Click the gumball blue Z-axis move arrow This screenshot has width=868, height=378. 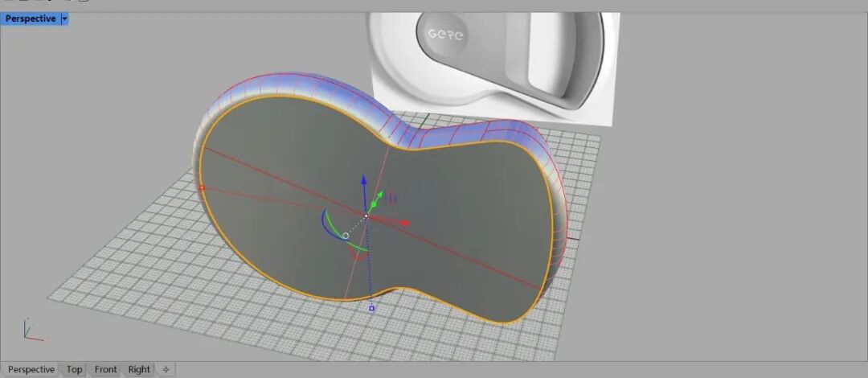coord(364,179)
